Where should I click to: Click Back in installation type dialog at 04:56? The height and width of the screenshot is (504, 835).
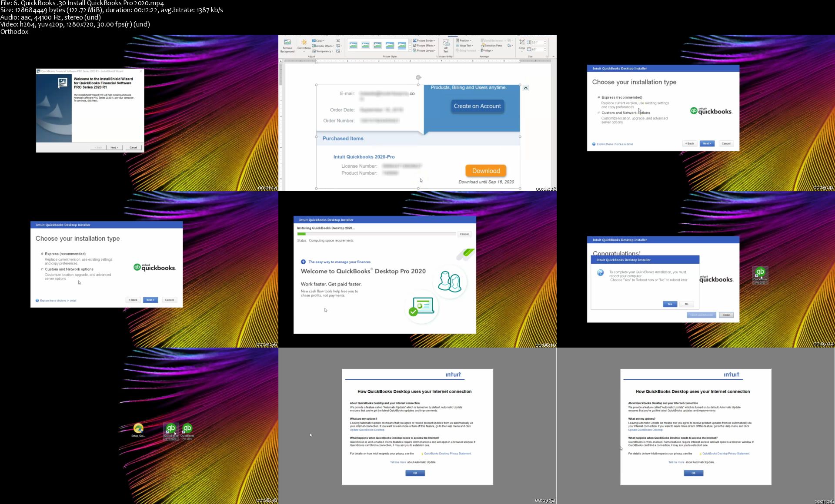133,300
